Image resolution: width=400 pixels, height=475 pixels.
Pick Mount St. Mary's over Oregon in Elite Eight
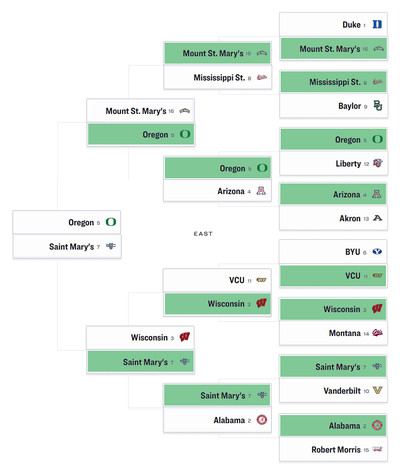140,111
